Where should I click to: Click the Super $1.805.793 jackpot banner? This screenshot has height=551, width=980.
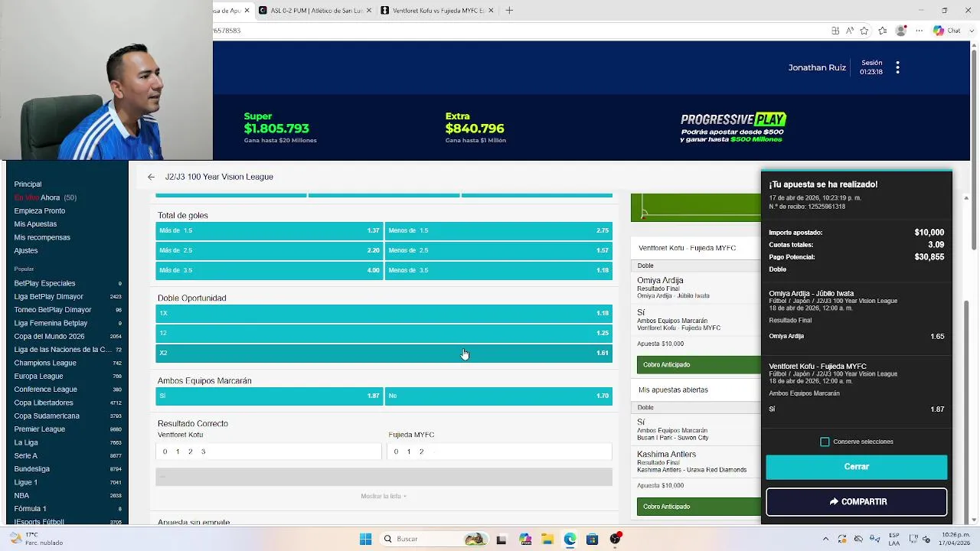(x=280, y=128)
